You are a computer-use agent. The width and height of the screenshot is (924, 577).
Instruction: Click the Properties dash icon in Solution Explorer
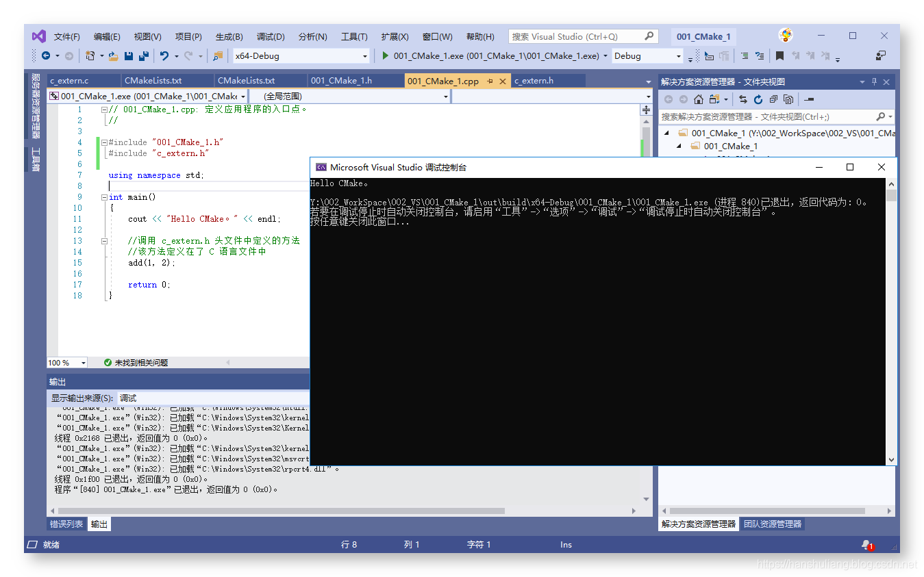pyautogui.click(x=809, y=99)
